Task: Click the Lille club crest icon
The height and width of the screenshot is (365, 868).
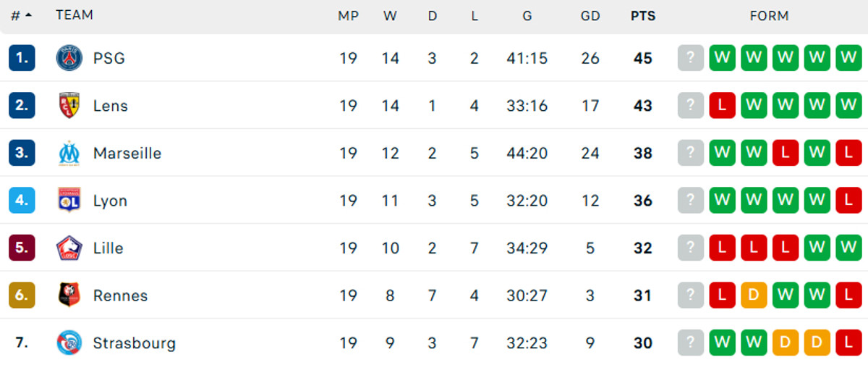Action: [x=69, y=248]
